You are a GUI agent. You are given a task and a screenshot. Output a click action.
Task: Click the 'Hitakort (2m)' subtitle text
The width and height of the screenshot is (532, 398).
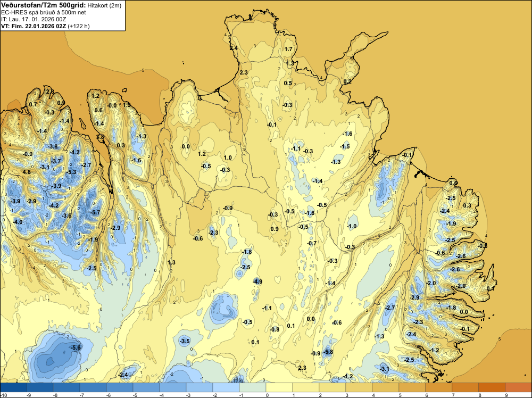click(104, 5)
